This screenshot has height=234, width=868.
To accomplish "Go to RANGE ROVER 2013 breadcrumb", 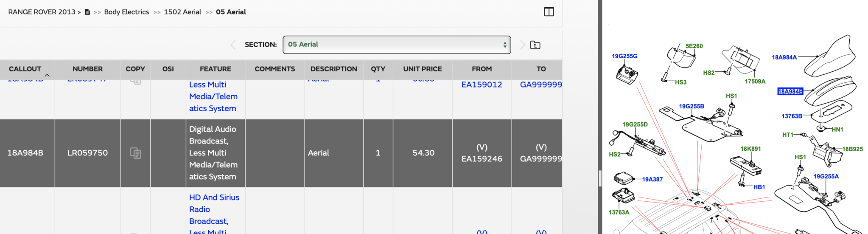I will click(x=42, y=12).
